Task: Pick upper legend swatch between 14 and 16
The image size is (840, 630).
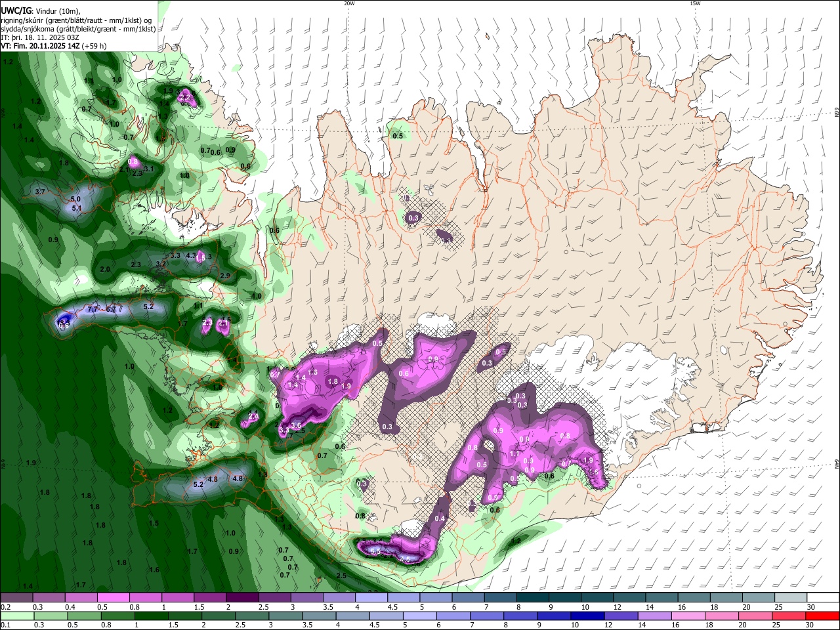Action: coord(661,598)
